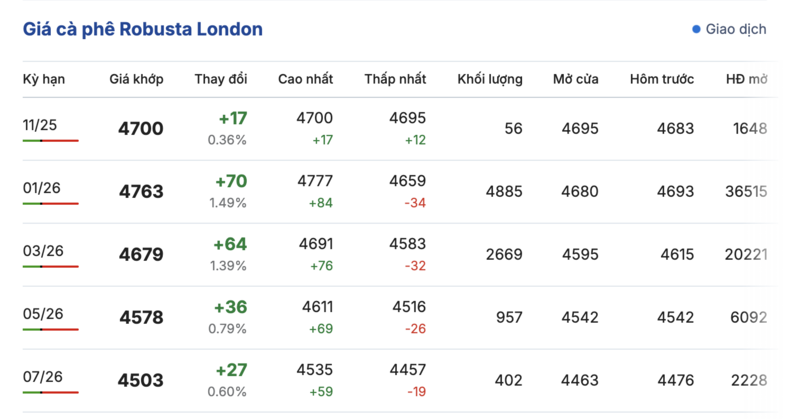The image size is (800, 420).
Task: Click the Thấp nhất column header
Action: [395, 79]
